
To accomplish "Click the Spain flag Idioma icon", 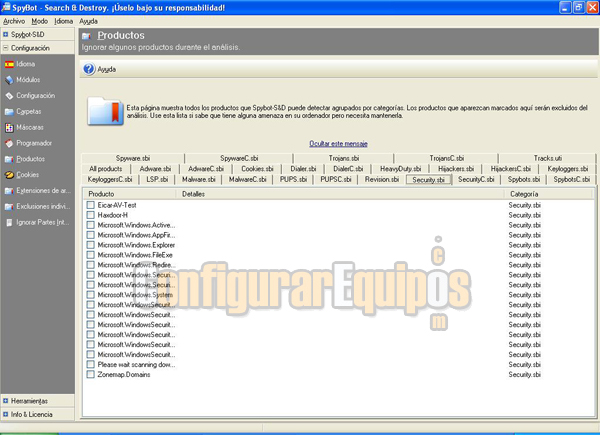I will pyautogui.click(x=9, y=64).
